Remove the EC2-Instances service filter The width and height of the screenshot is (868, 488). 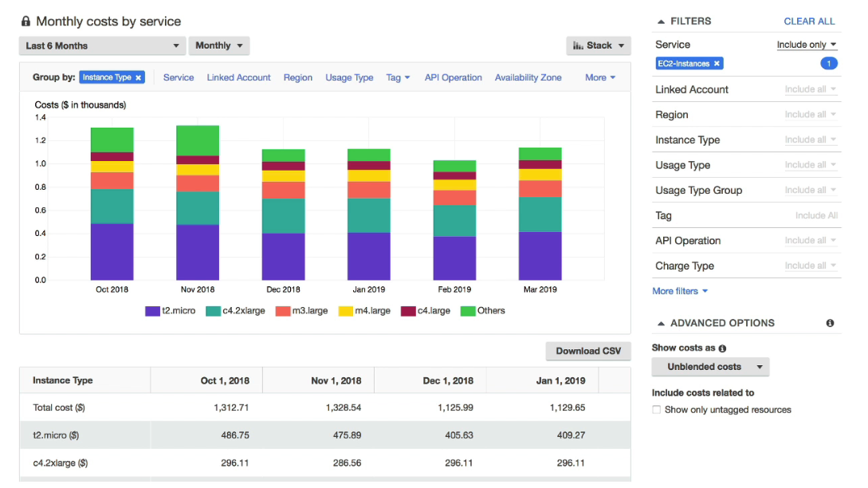(x=717, y=64)
